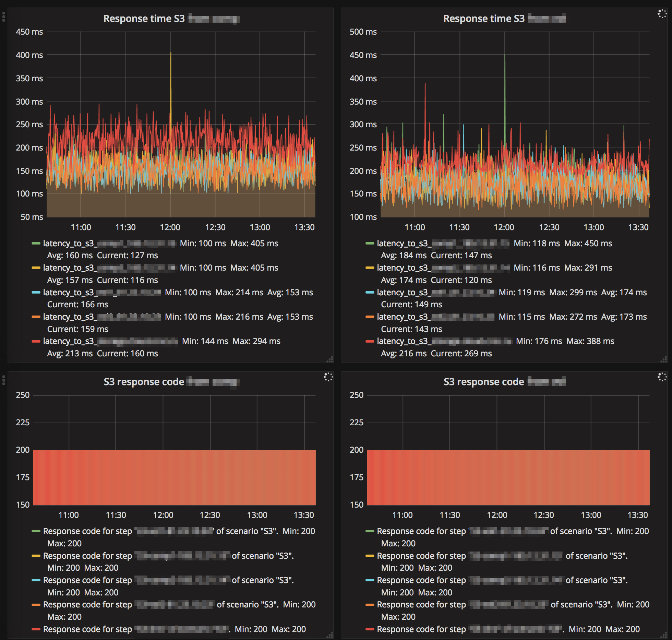Toggle the yellow latency_to_s3 series in the right Response time panel

point(444,268)
